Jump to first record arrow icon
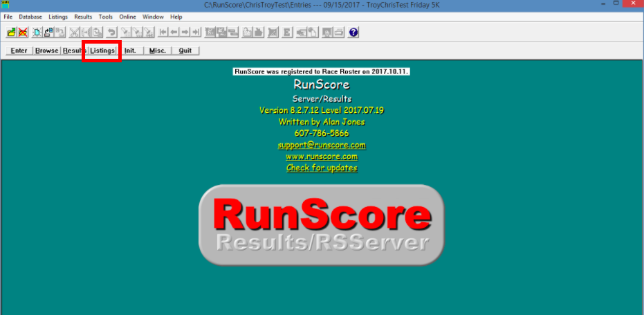This screenshot has width=644, height=315. [x=163, y=33]
